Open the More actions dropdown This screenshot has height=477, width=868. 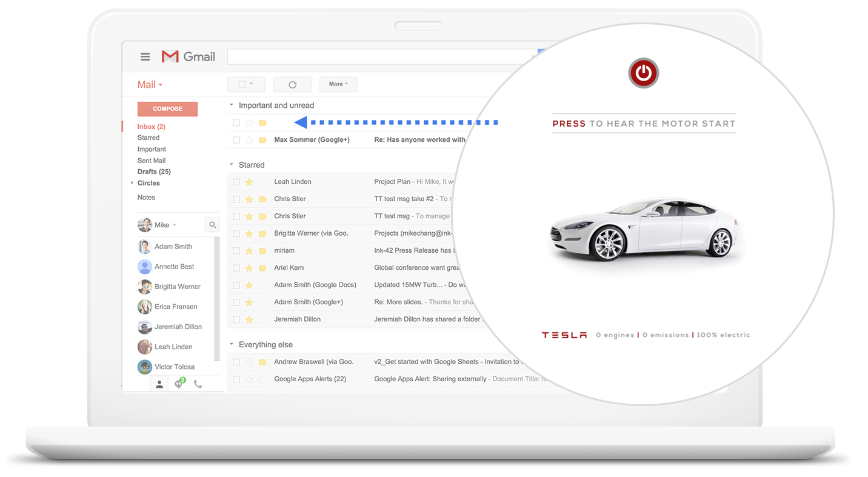point(338,84)
